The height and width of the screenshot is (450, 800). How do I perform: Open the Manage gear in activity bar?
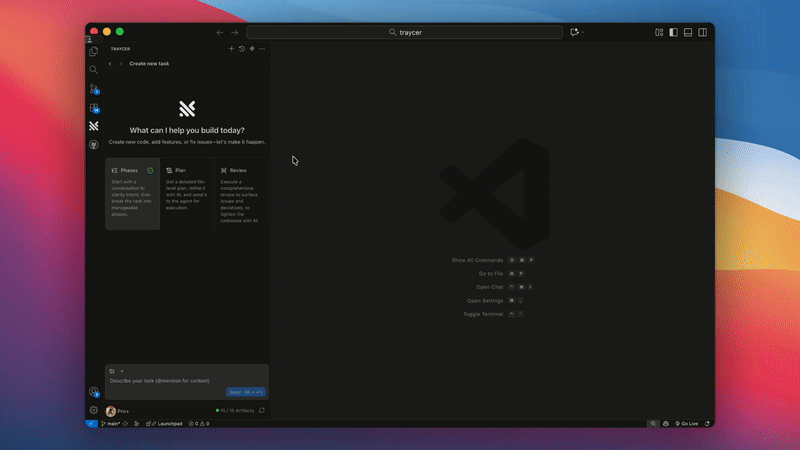(x=93, y=410)
